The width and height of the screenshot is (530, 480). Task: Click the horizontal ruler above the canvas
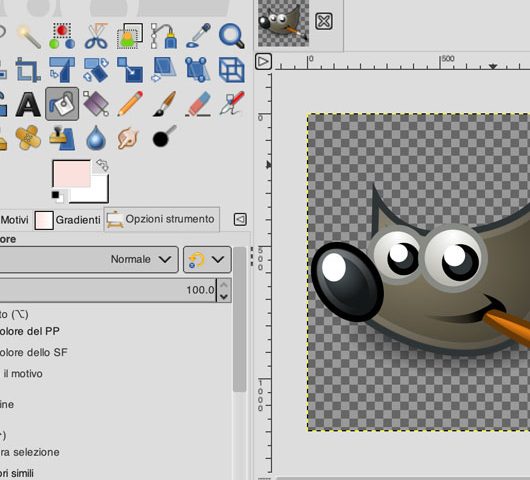point(402,62)
